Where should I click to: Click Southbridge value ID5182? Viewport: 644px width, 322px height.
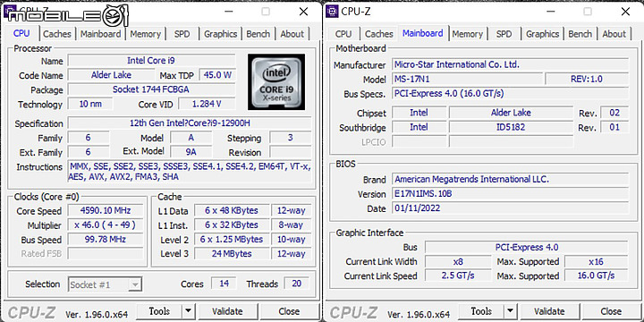coord(511,127)
